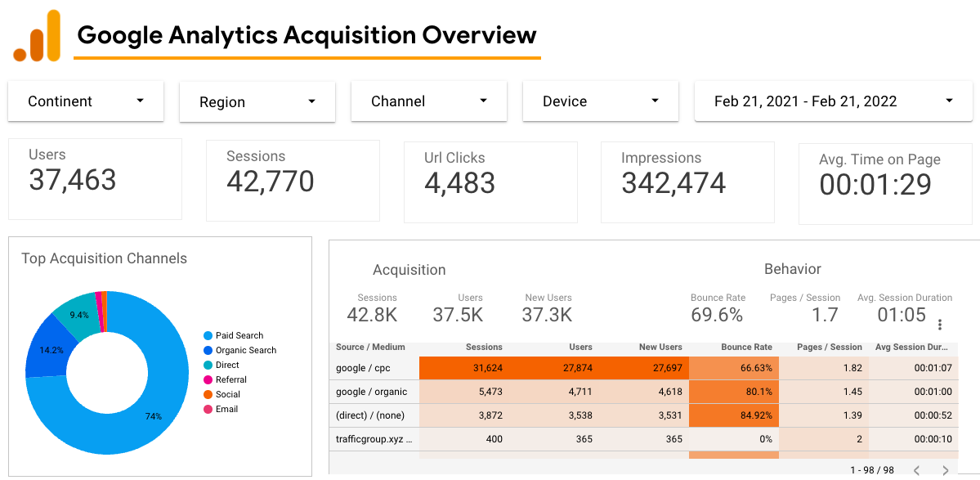980x480 pixels.
Task: Select the trafficgroup.xyz row label
Action: (374, 439)
